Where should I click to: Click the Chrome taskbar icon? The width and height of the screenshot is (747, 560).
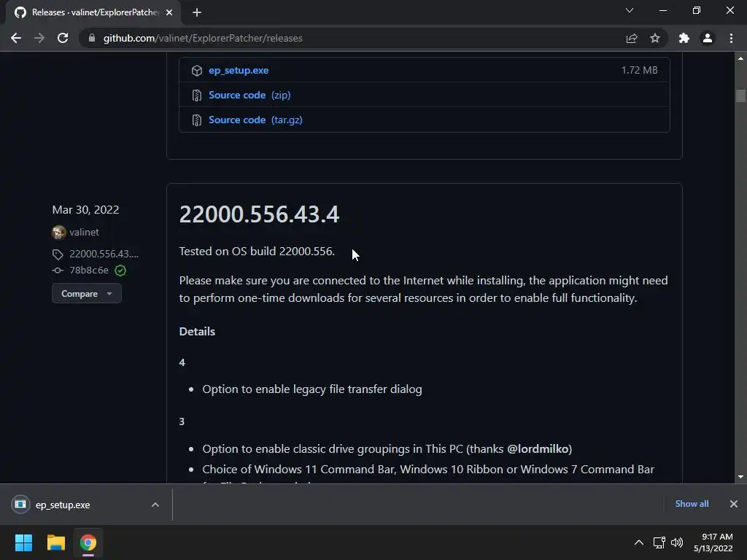88,542
